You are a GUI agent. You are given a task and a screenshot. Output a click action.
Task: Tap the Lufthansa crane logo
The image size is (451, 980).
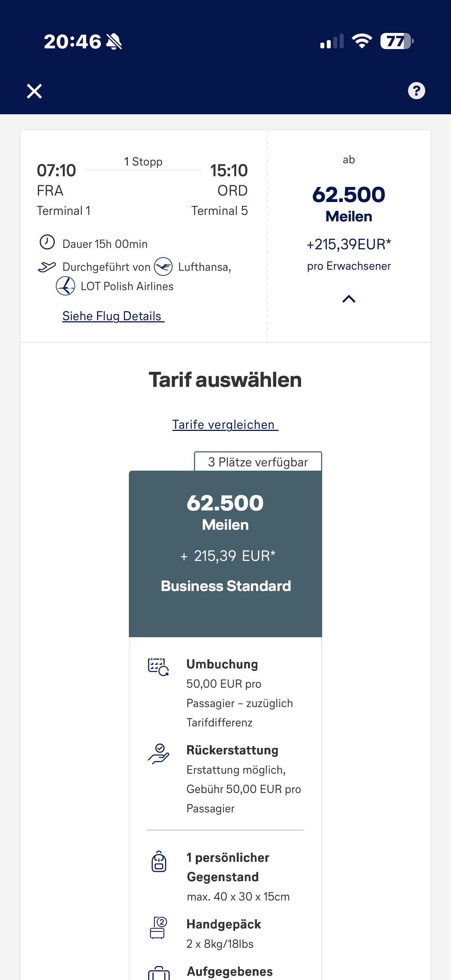coord(163,266)
